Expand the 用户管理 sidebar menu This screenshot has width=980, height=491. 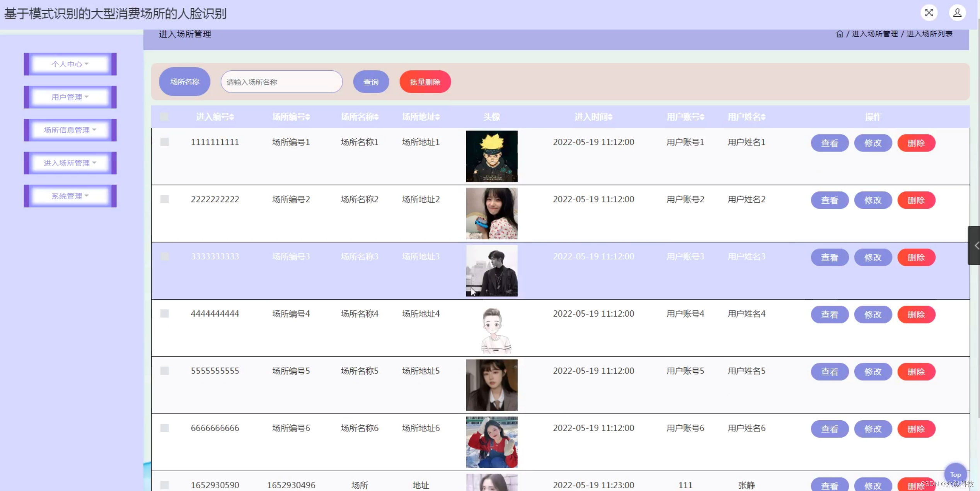pos(70,97)
